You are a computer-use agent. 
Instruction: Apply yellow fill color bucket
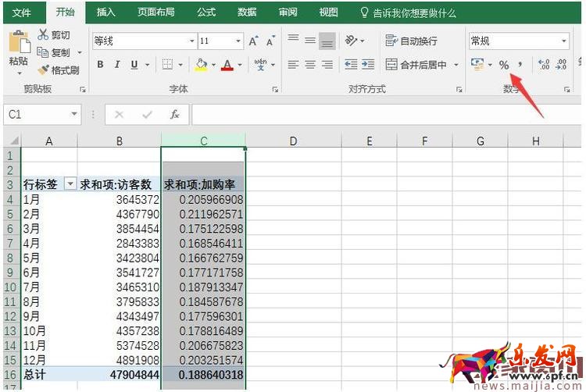click(x=201, y=65)
